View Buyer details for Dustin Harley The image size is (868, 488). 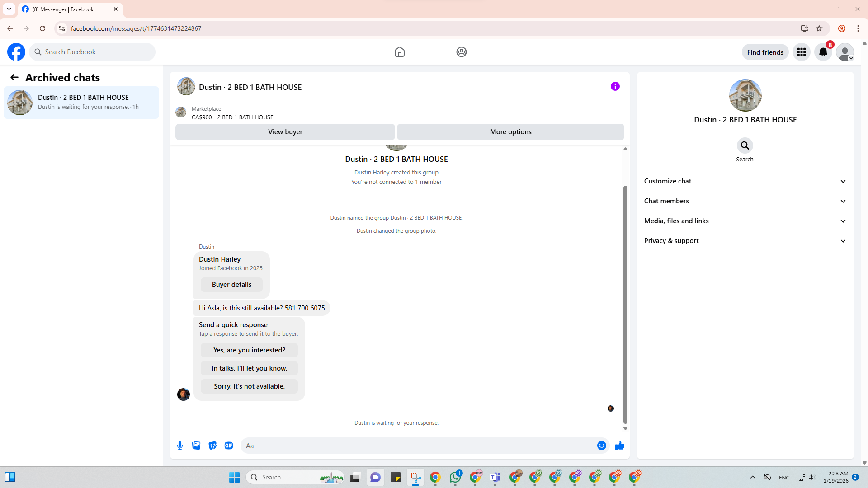click(231, 285)
